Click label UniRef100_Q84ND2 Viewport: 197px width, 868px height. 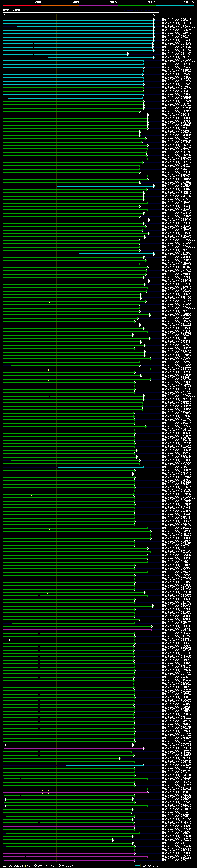tap(177, 274)
